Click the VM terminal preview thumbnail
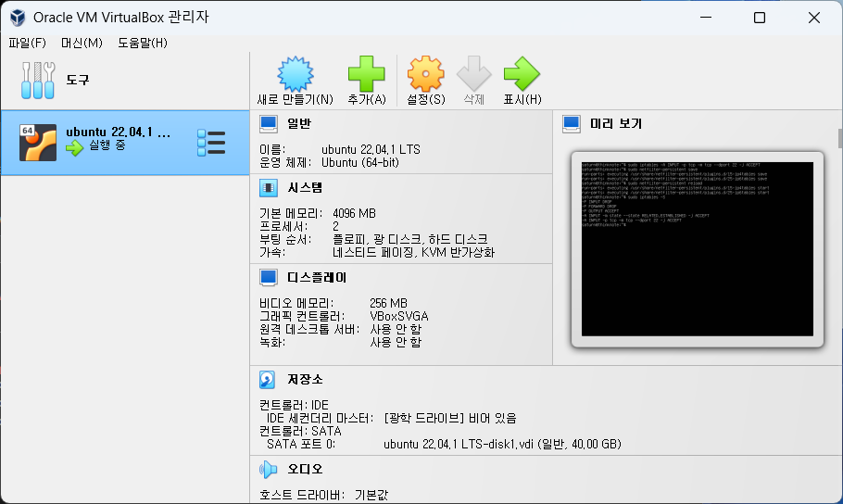 pyautogui.click(x=698, y=249)
